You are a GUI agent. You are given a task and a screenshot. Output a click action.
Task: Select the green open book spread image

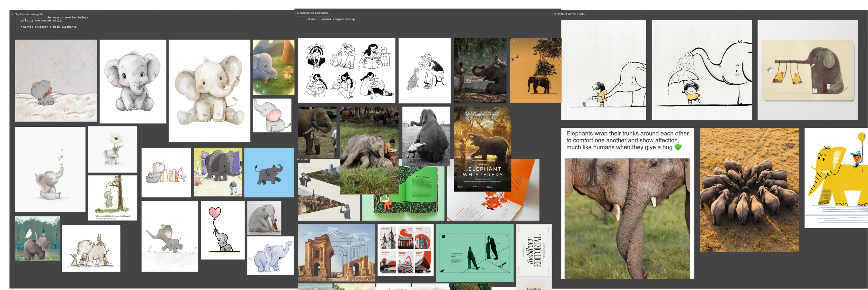418,198
